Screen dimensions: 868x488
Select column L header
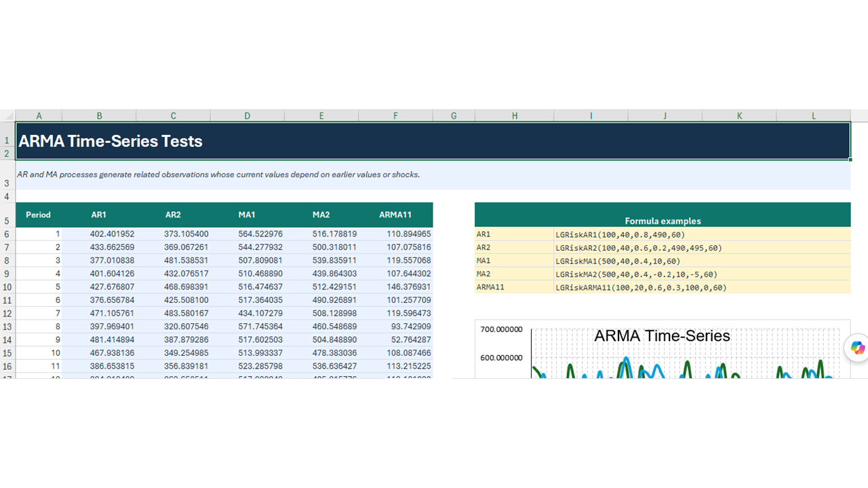(814, 116)
